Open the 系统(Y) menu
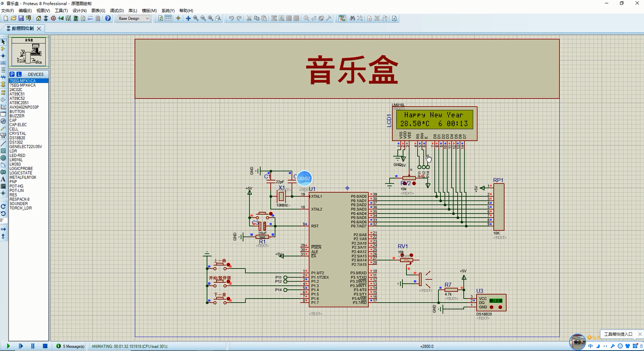The width and height of the screenshot is (644, 351). coord(168,11)
